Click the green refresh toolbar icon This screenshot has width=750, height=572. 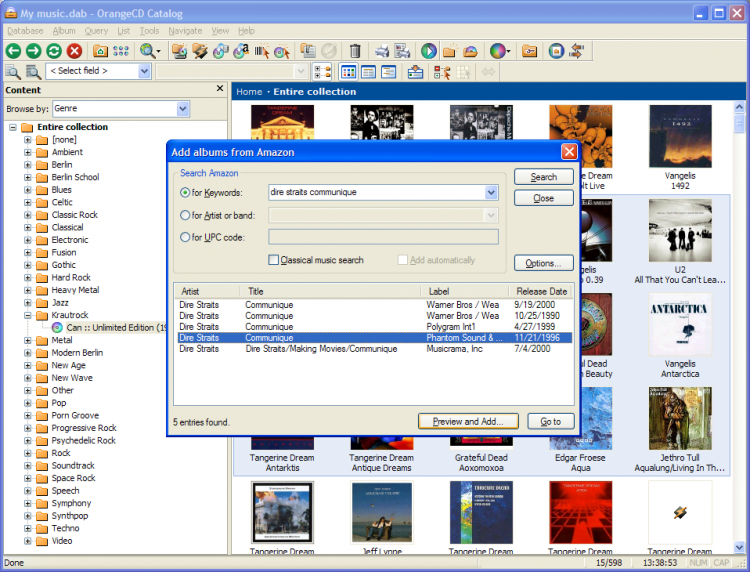click(x=54, y=51)
